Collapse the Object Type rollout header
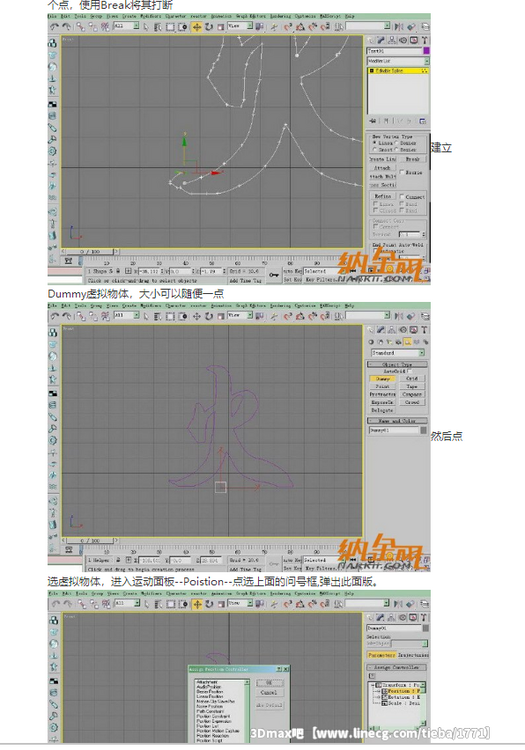Screen dimensions: 525x750 click(x=397, y=364)
